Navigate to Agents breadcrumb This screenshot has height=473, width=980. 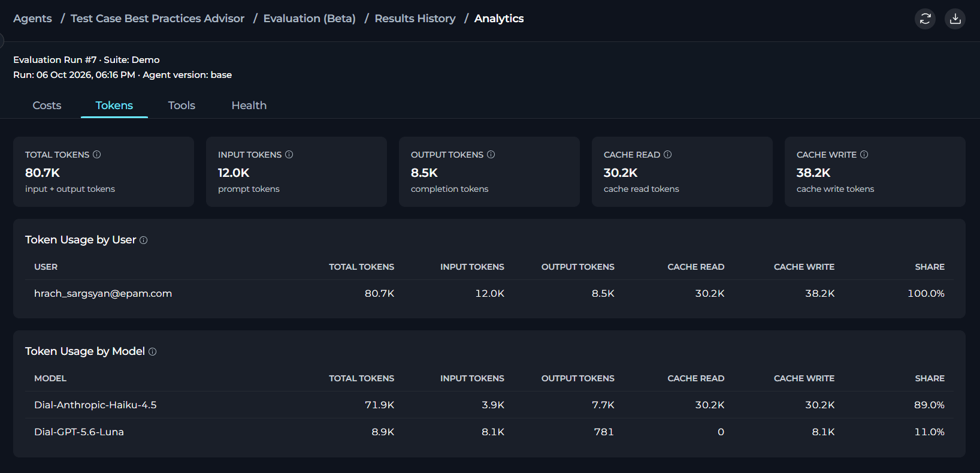[32, 19]
